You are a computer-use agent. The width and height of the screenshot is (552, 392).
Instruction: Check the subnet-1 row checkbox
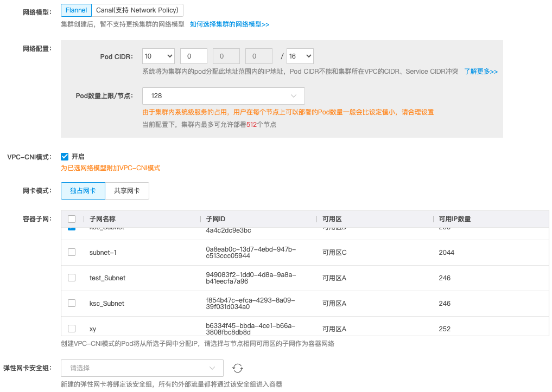click(x=72, y=252)
